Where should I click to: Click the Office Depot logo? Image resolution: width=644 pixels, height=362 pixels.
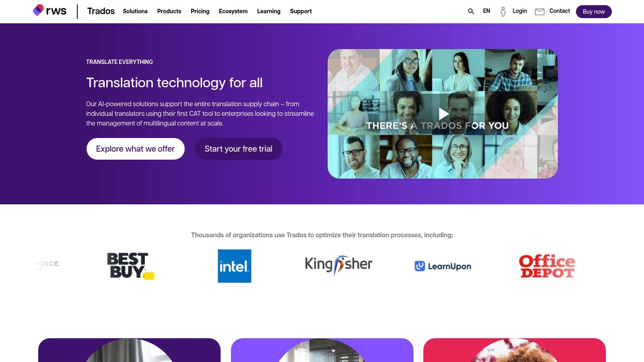(x=547, y=266)
